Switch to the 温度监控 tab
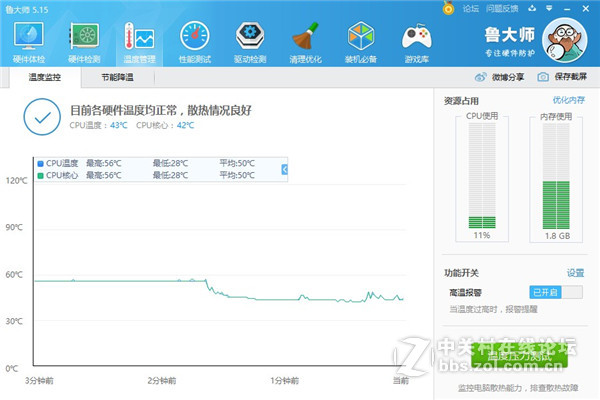This screenshot has width=600, height=400. pyautogui.click(x=45, y=77)
